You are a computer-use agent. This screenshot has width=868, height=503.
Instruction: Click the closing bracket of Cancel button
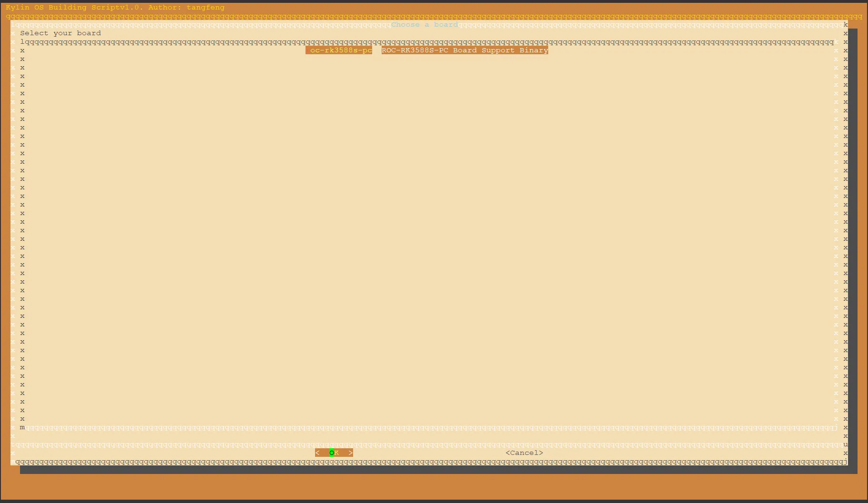(x=541, y=453)
